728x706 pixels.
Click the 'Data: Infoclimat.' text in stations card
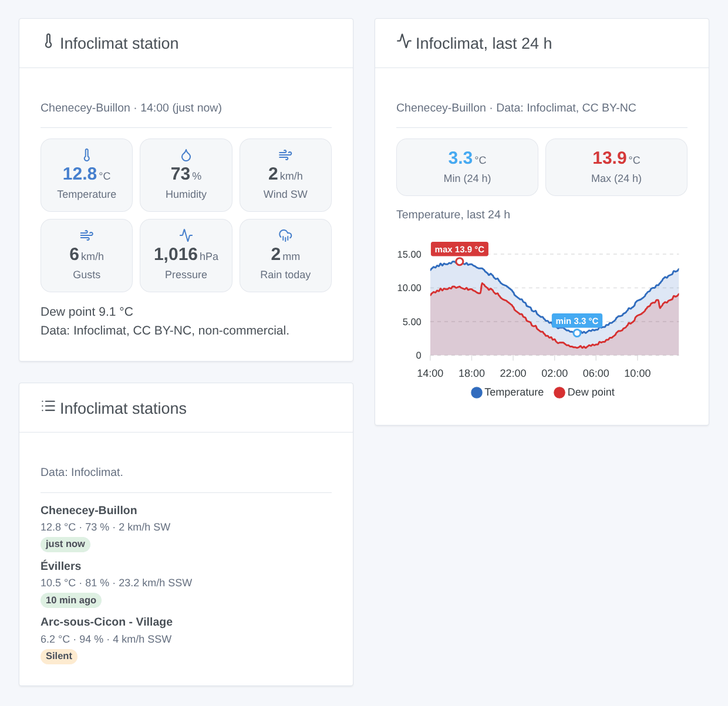click(x=82, y=472)
